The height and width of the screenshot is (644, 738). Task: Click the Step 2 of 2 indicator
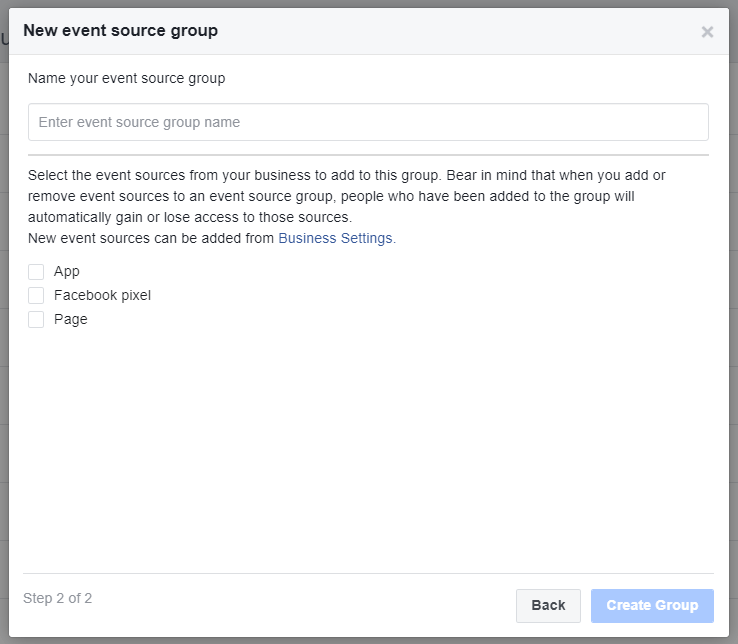coord(57,598)
